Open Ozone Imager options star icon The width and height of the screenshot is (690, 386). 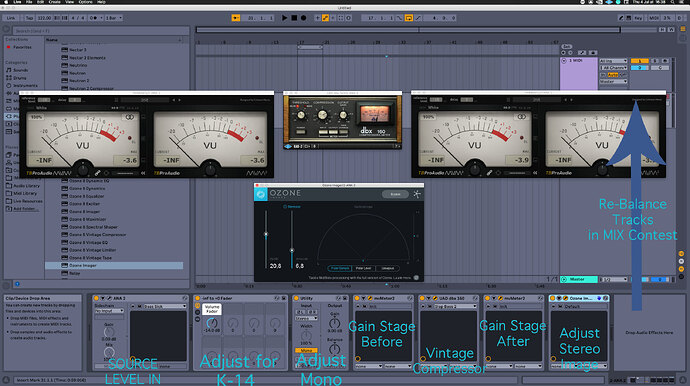tap(417, 194)
